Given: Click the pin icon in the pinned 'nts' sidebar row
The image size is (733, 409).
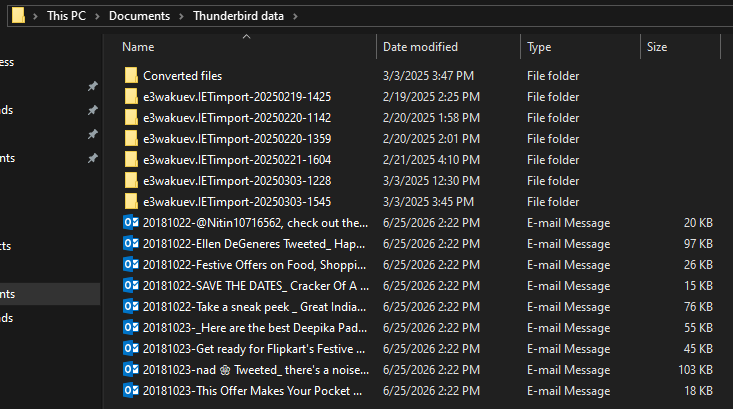Looking at the screenshot, I should tap(93, 158).
